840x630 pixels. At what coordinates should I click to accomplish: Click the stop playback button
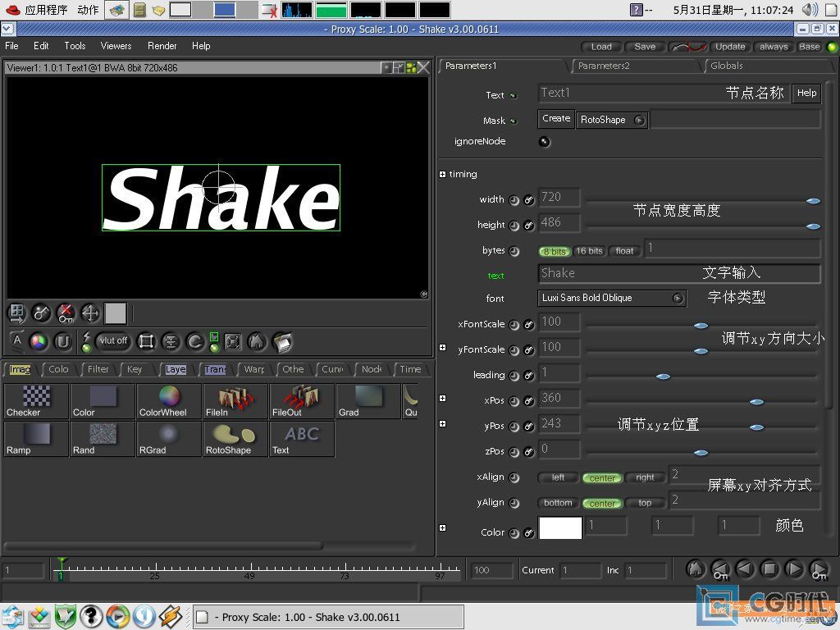point(769,568)
